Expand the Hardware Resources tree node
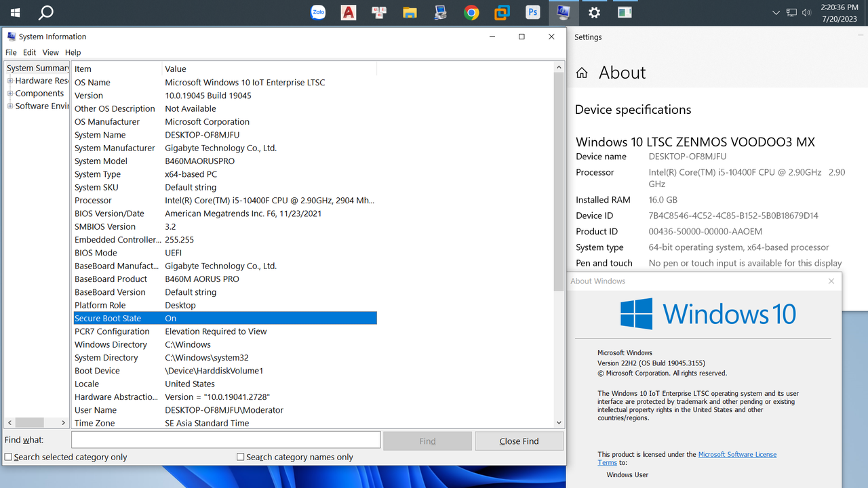Image resolution: width=868 pixels, height=488 pixels. click(9, 80)
